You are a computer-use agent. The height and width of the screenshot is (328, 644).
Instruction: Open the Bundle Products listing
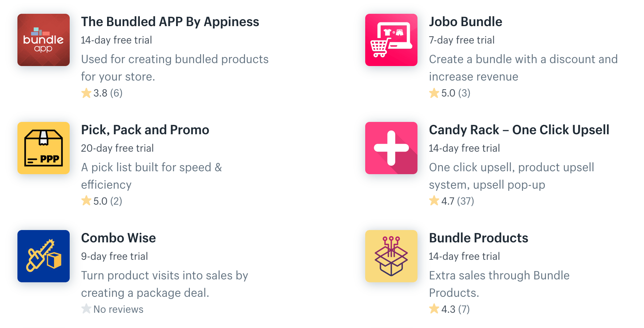click(478, 238)
